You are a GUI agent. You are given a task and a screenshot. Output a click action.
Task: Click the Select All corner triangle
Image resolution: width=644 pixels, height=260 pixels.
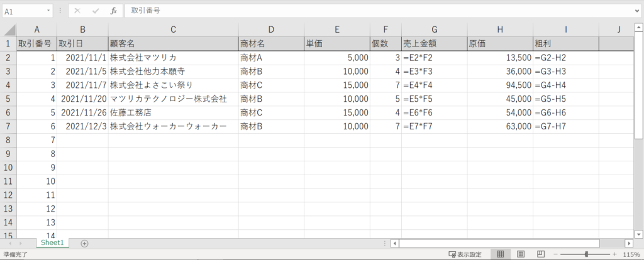[10, 30]
